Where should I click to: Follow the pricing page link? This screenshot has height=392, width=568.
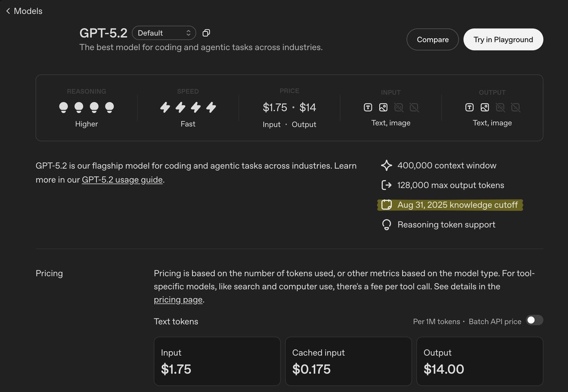(178, 300)
